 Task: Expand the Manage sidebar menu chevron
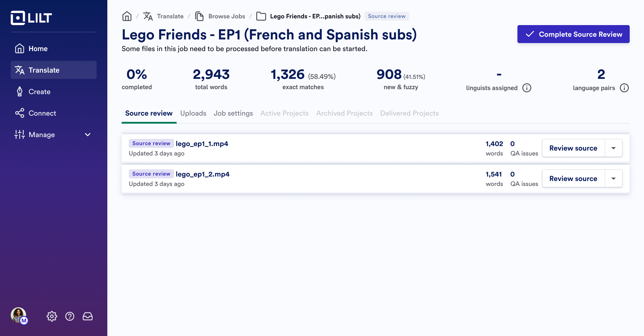tap(87, 135)
